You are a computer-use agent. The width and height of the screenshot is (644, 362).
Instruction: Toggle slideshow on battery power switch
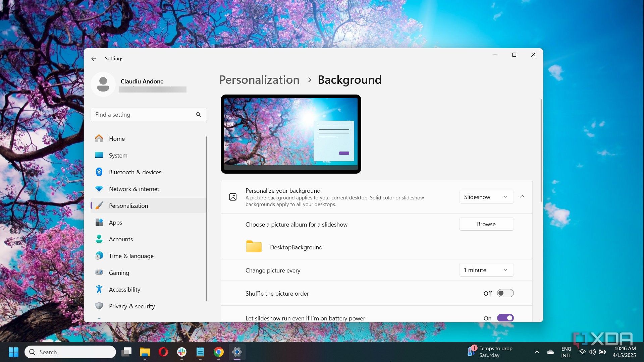pos(505,318)
